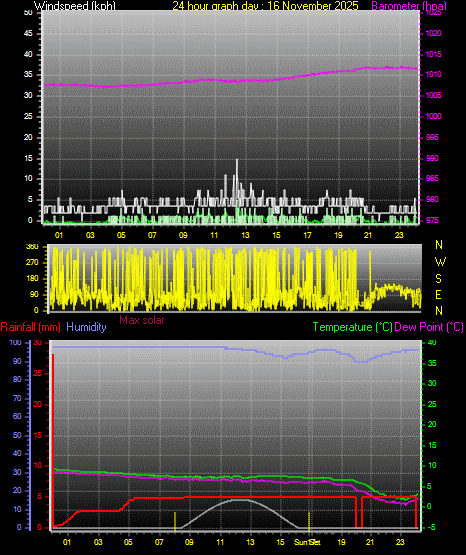Select the 24 hour graph day date title
The width and height of the screenshot is (466, 555).
[265, 6]
